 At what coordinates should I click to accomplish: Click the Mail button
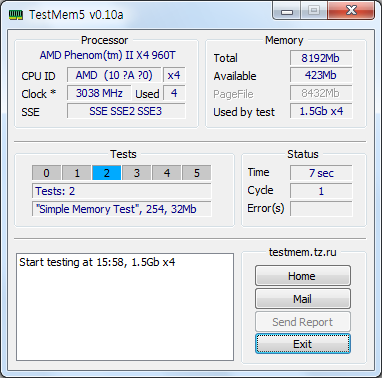[303, 299]
